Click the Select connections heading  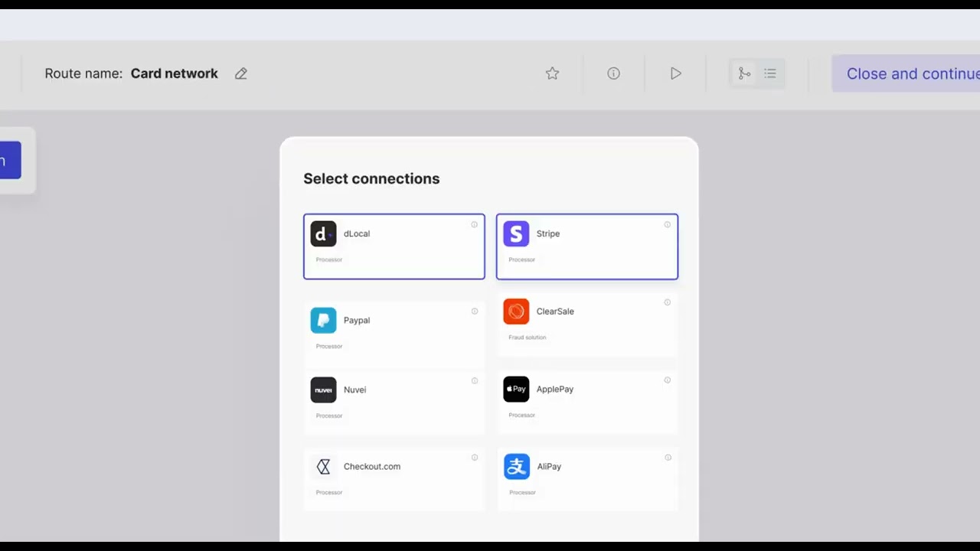click(x=371, y=178)
